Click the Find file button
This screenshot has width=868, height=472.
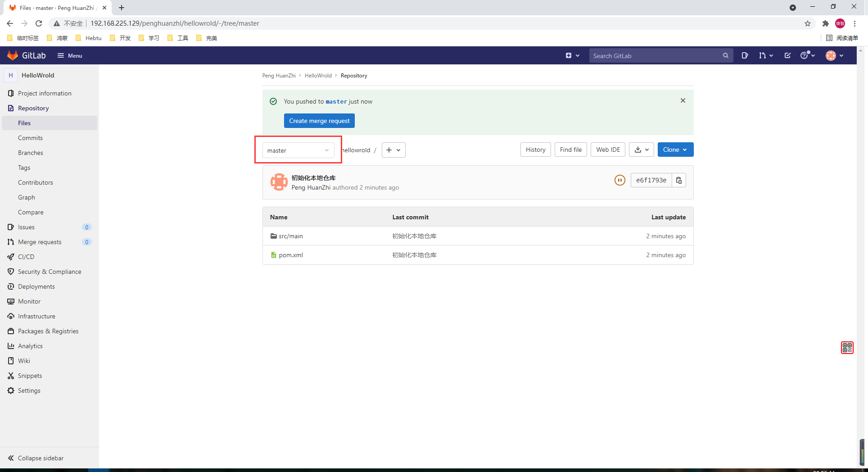click(571, 150)
